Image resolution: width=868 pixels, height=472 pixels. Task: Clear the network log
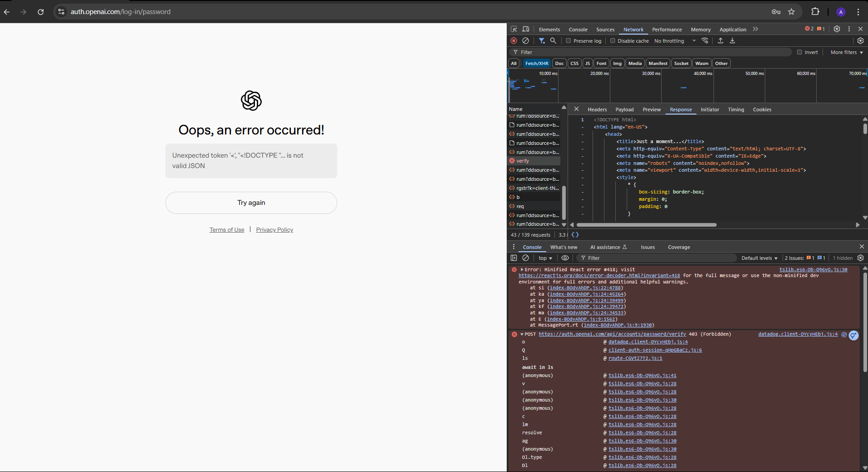tap(526, 41)
